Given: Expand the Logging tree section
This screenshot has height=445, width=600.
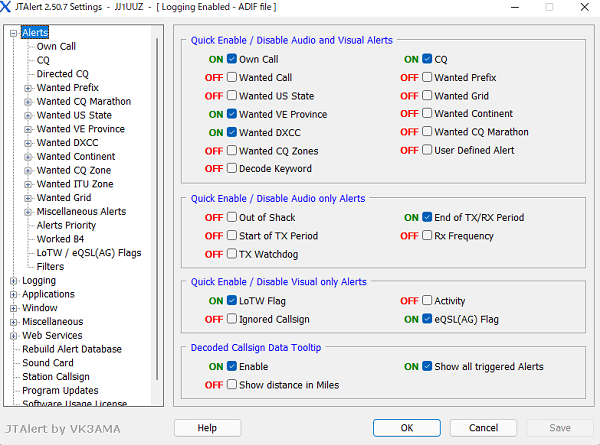Looking at the screenshot, I should pyautogui.click(x=14, y=281).
